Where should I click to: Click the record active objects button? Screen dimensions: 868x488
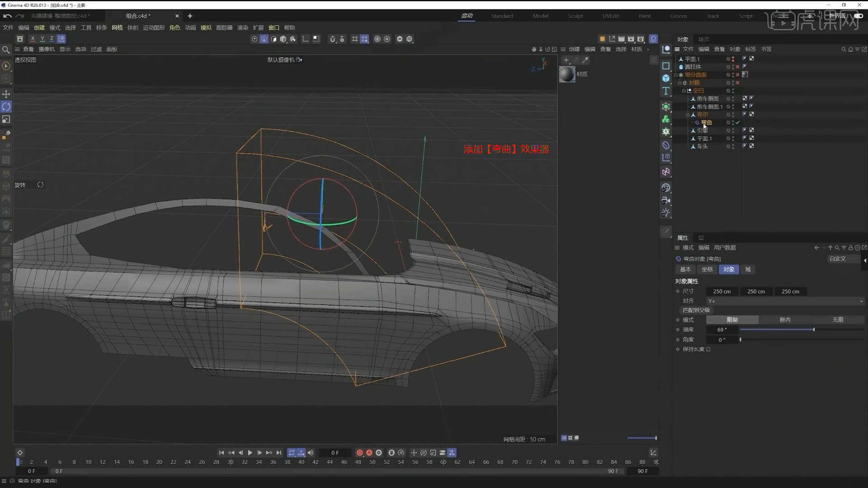point(359,453)
